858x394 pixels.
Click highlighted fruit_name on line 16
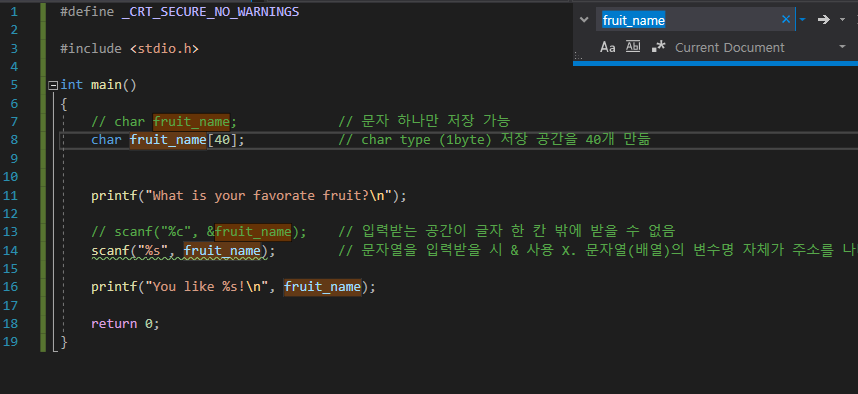pos(322,287)
